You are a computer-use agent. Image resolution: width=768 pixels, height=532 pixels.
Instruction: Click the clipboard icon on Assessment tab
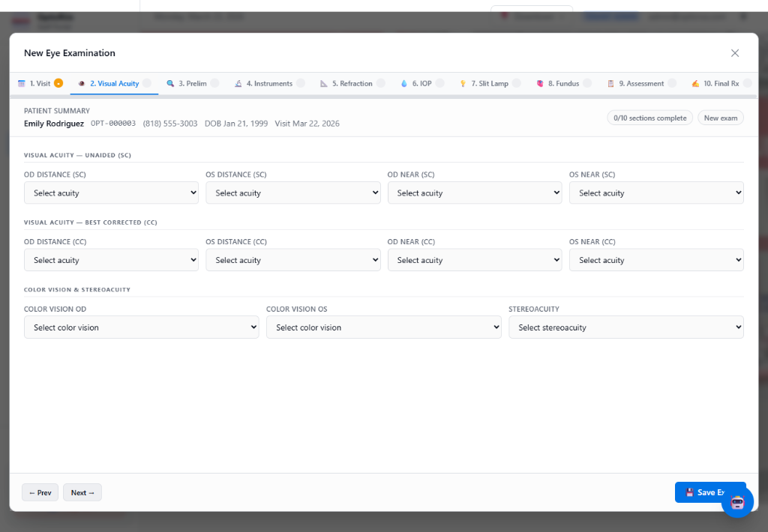610,83
